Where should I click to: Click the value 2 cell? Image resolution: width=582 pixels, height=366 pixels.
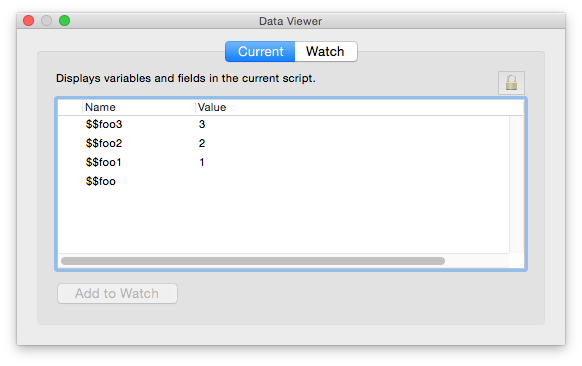(x=202, y=143)
